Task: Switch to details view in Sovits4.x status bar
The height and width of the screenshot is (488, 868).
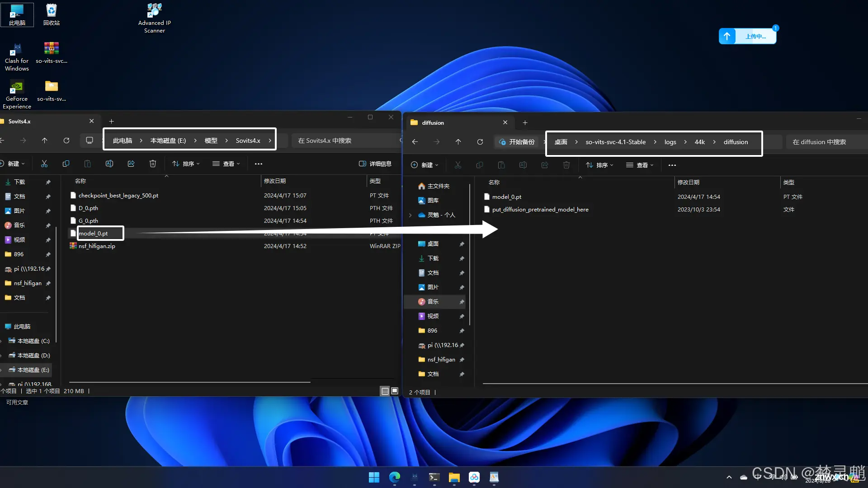Action: point(385,391)
